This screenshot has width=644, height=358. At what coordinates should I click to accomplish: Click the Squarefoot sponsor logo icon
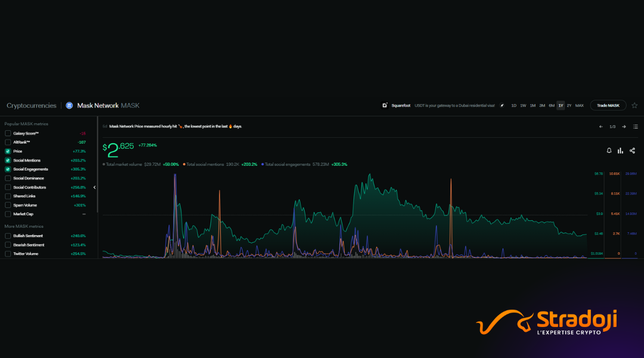point(385,106)
